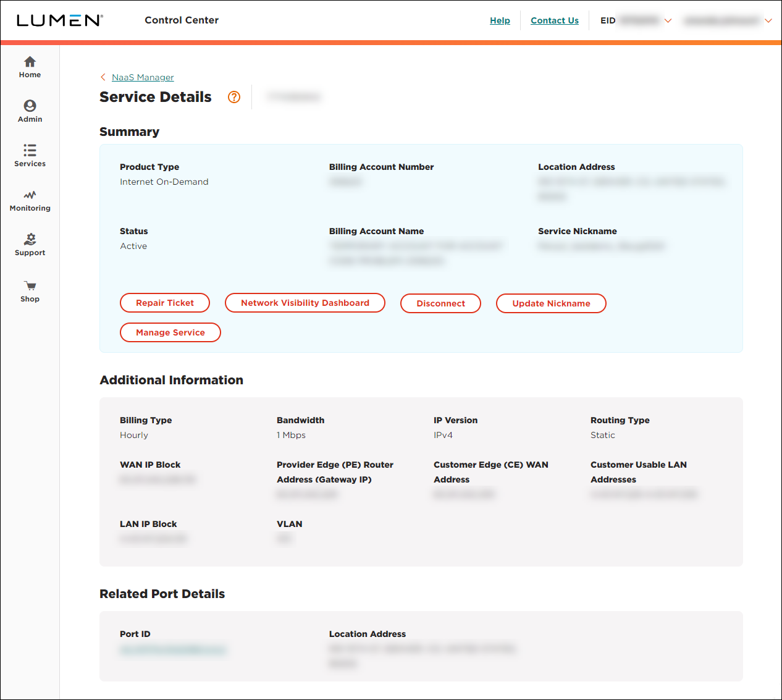The width and height of the screenshot is (782, 700).
Task: Click the Lumen logo
Action: [60, 20]
